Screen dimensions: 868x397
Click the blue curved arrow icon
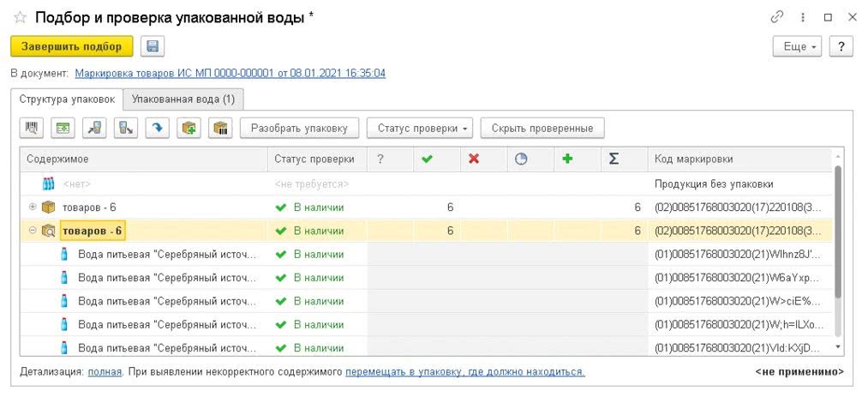(x=157, y=129)
